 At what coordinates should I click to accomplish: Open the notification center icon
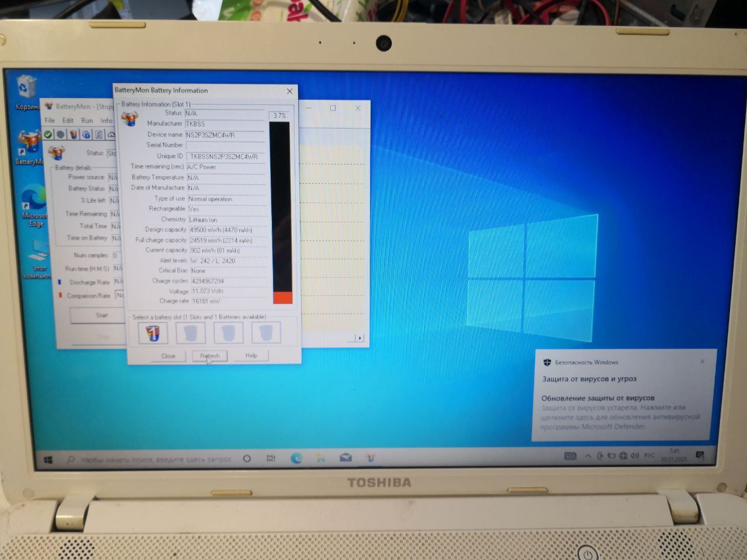(700, 455)
